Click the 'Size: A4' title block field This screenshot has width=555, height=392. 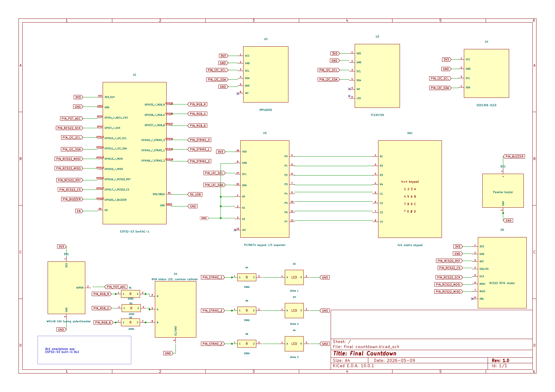click(341, 360)
